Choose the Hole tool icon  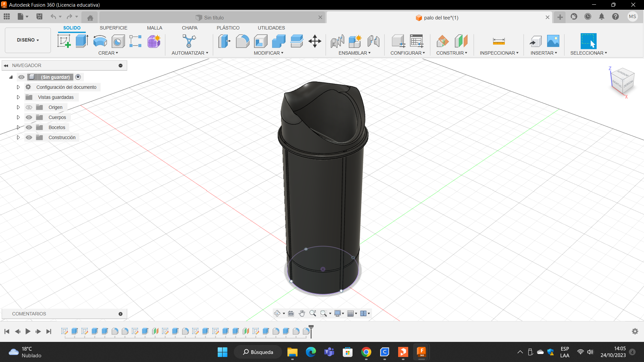tap(118, 42)
